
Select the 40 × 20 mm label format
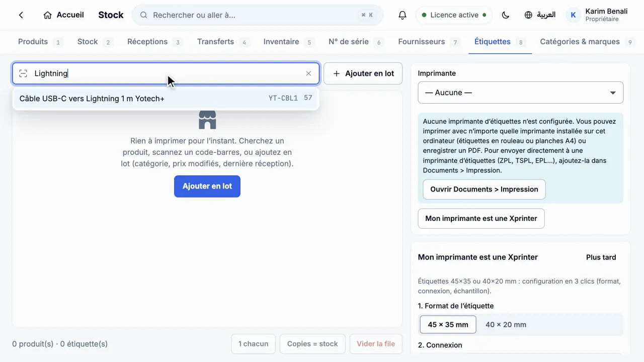(506, 324)
